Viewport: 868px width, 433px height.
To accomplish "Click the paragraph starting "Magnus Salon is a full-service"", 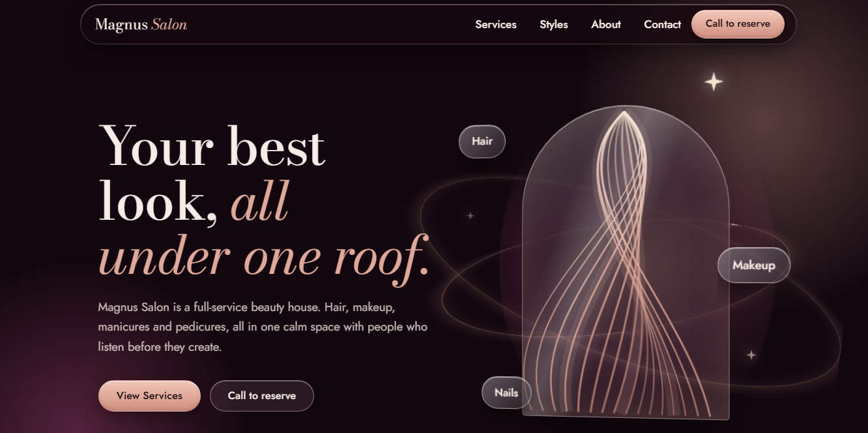I will click(263, 327).
